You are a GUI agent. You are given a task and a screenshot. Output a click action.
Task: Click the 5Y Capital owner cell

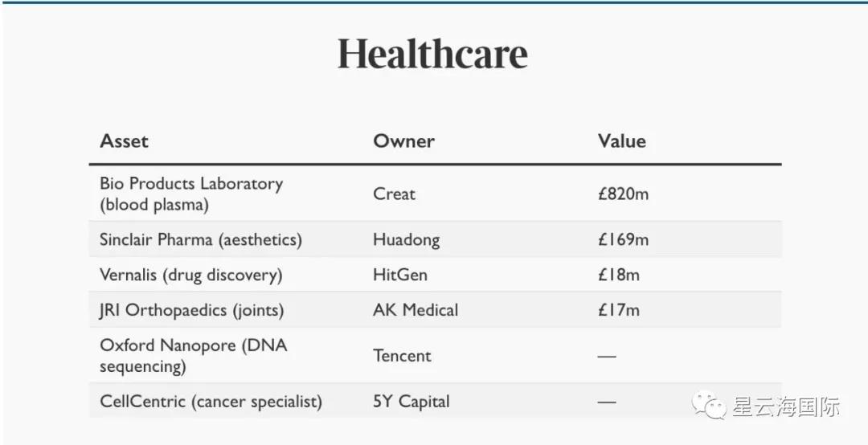click(x=411, y=402)
